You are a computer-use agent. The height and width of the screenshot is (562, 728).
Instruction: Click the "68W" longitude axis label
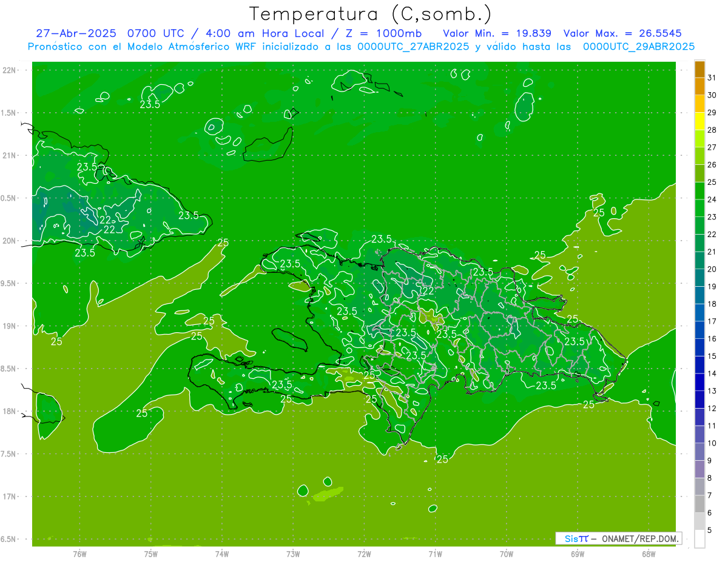(x=649, y=554)
